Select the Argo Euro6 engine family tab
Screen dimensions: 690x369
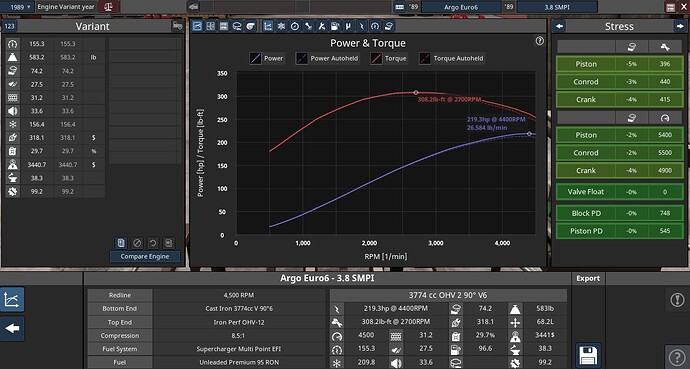(x=461, y=7)
